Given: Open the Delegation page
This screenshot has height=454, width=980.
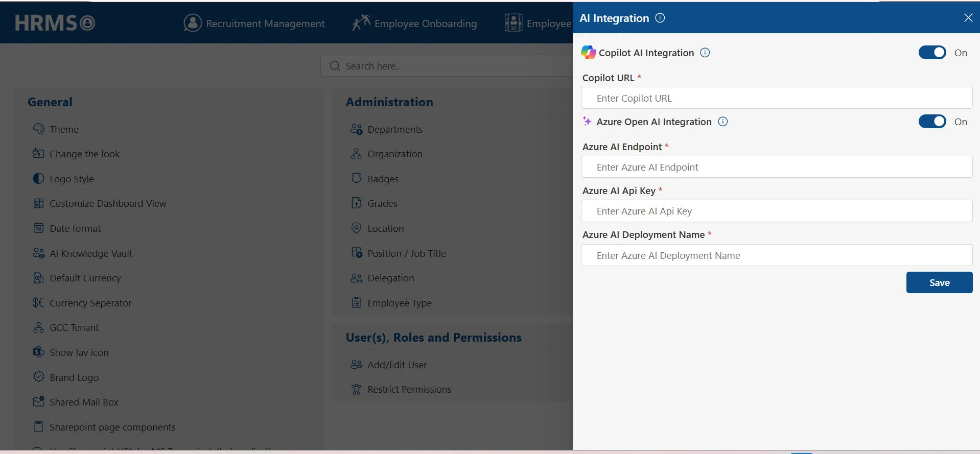Looking at the screenshot, I should [391, 278].
